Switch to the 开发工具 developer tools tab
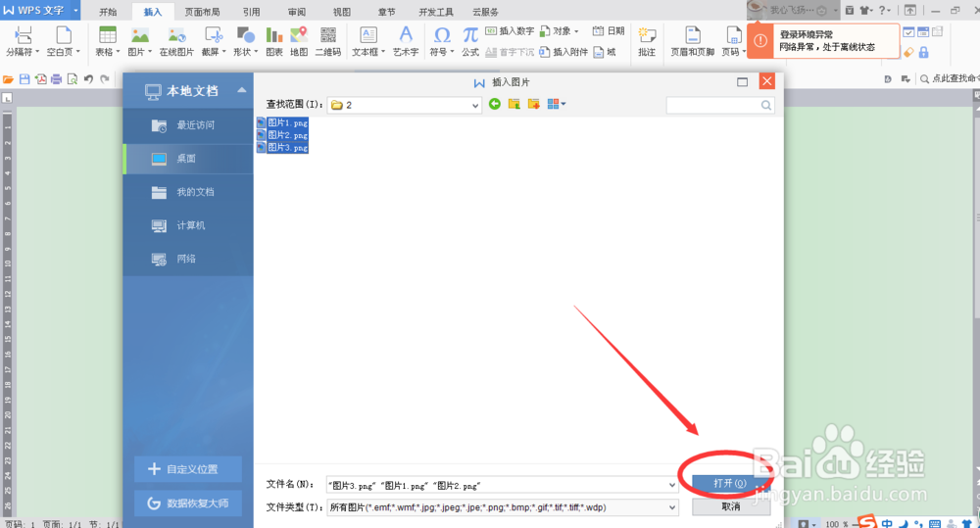Viewport: 980px width, 528px height. click(x=436, y=12)
